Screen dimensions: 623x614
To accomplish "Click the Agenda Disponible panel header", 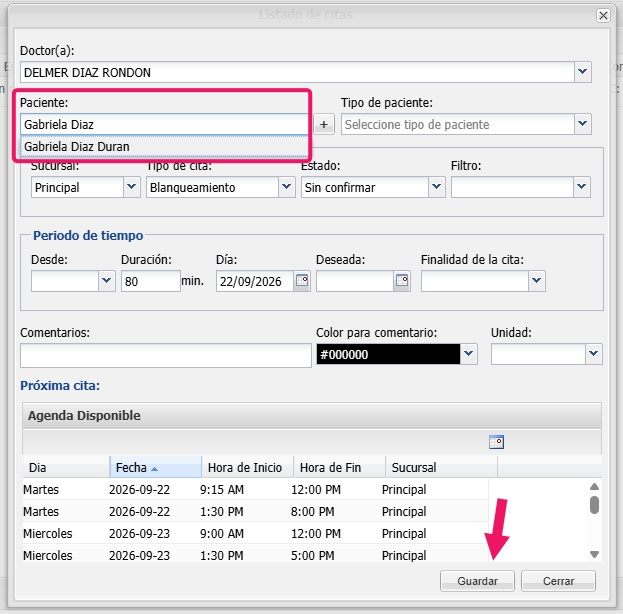I will tap(312, 415).
